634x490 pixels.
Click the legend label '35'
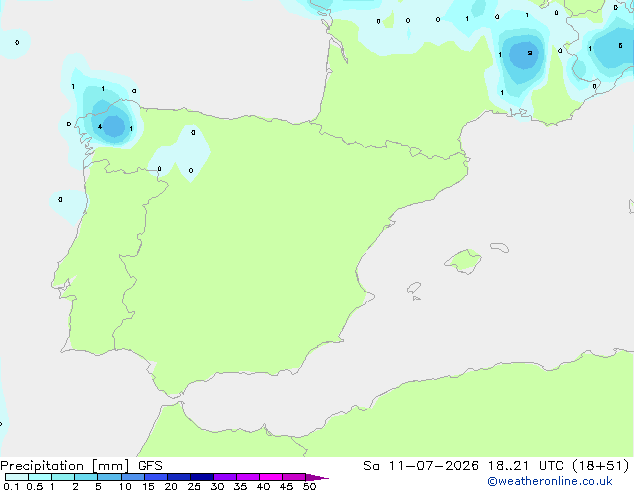coord(240,486)
